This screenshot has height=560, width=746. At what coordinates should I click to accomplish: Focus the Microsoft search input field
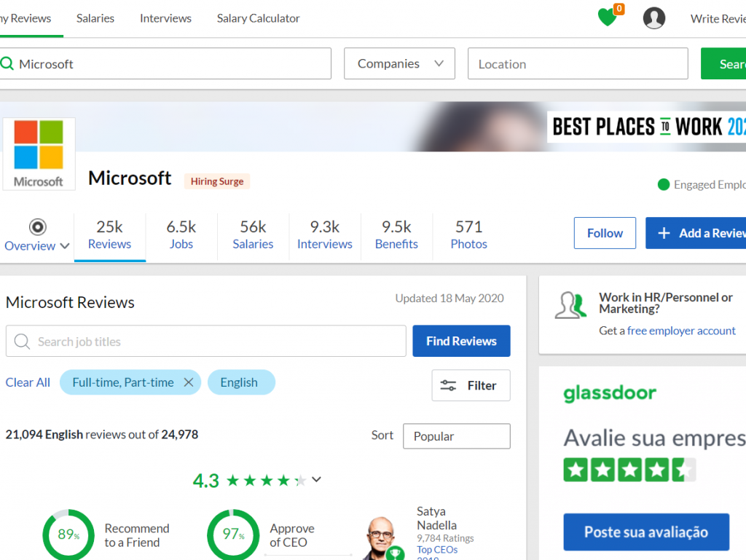tap(165, 63)
